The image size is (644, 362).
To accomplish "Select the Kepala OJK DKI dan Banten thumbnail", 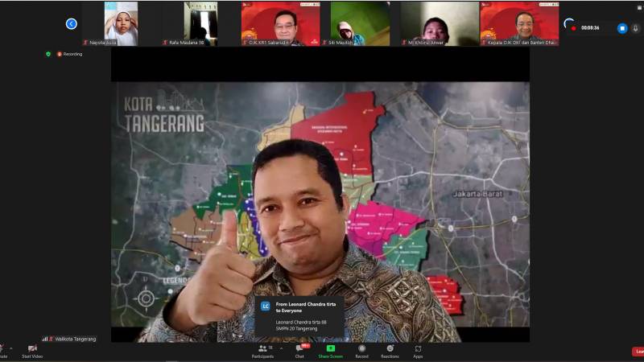I will click(519, 23).
